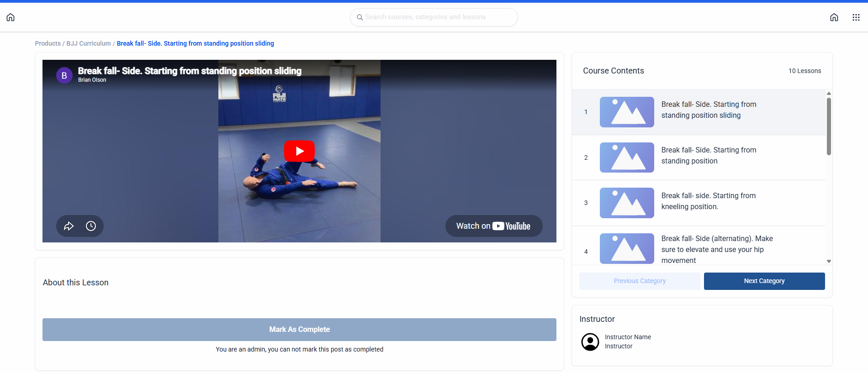Click the course list scroll up arrow

tap(829, 94)
